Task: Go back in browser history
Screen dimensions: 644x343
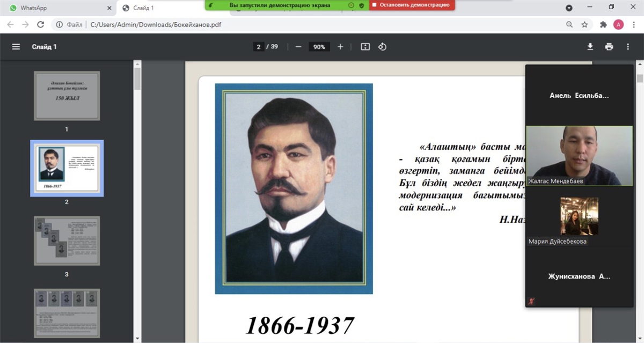Action: [10, 24]
